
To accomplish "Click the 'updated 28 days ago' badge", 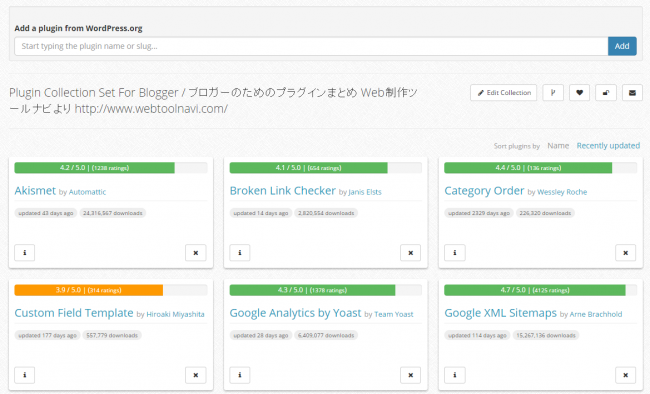I will point(261,336).
